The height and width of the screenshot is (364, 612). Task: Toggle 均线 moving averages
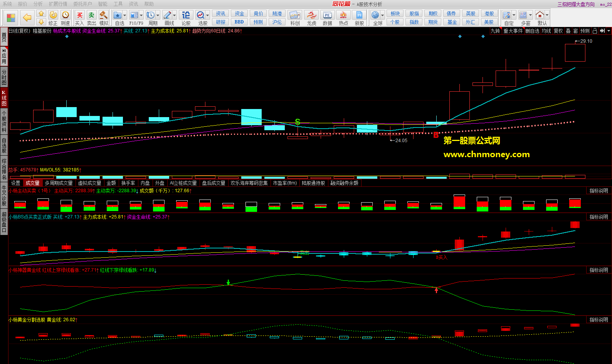(x=546, y=31)
